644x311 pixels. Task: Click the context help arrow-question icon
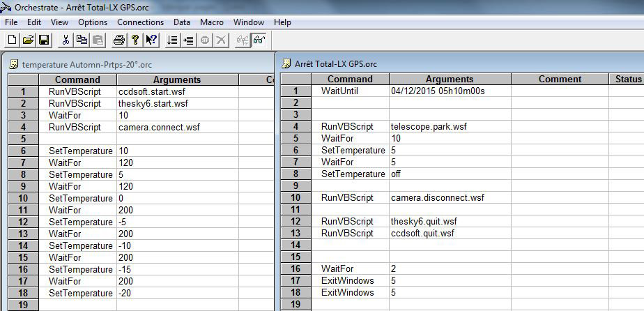pos(151,40)
